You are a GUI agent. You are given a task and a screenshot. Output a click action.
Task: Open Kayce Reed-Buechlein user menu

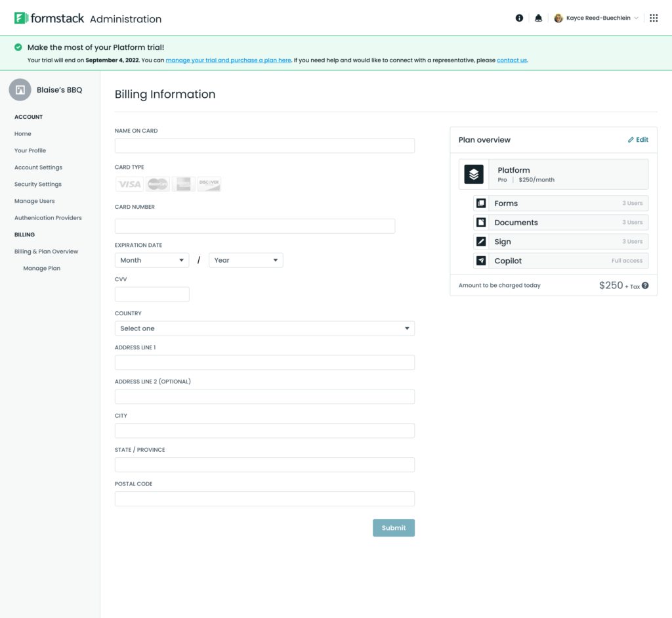click(596, 18)
